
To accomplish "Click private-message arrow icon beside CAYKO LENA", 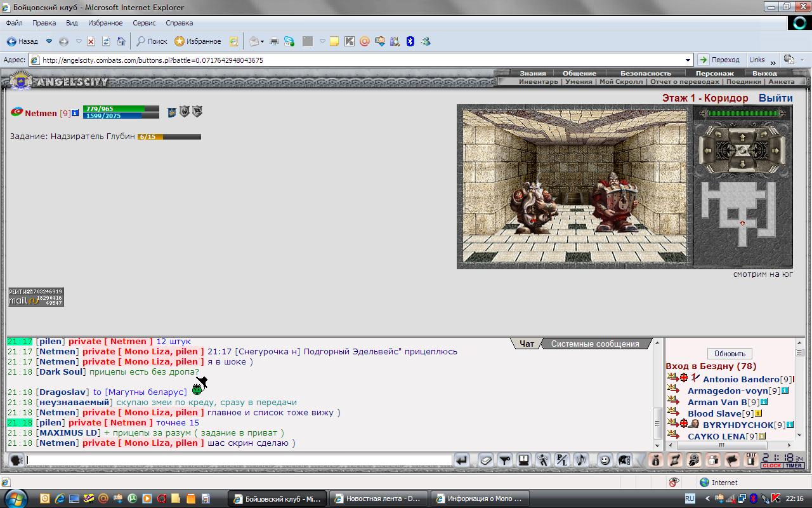I will point(673,436).
